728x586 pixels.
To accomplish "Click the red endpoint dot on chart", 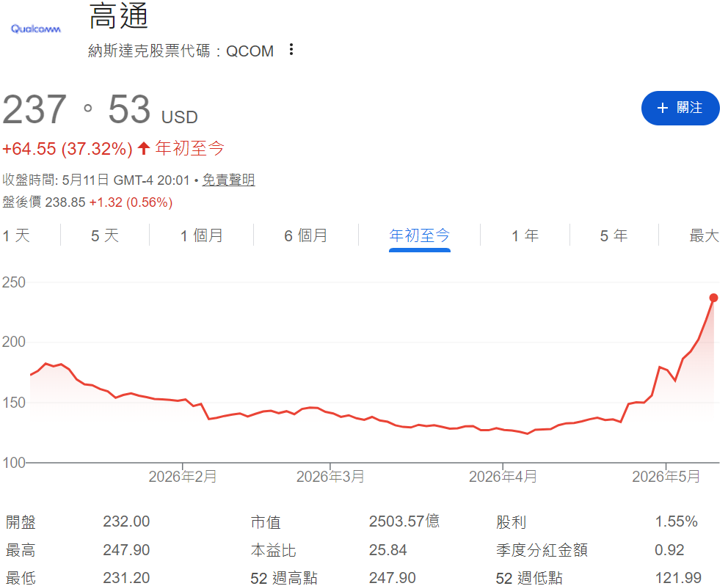I will coord(713,298).
